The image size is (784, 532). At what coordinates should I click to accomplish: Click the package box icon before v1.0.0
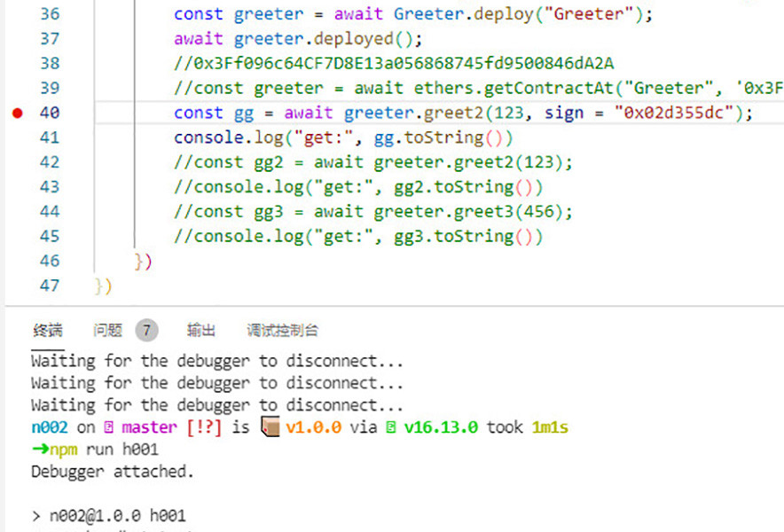[x=270, y=427]
